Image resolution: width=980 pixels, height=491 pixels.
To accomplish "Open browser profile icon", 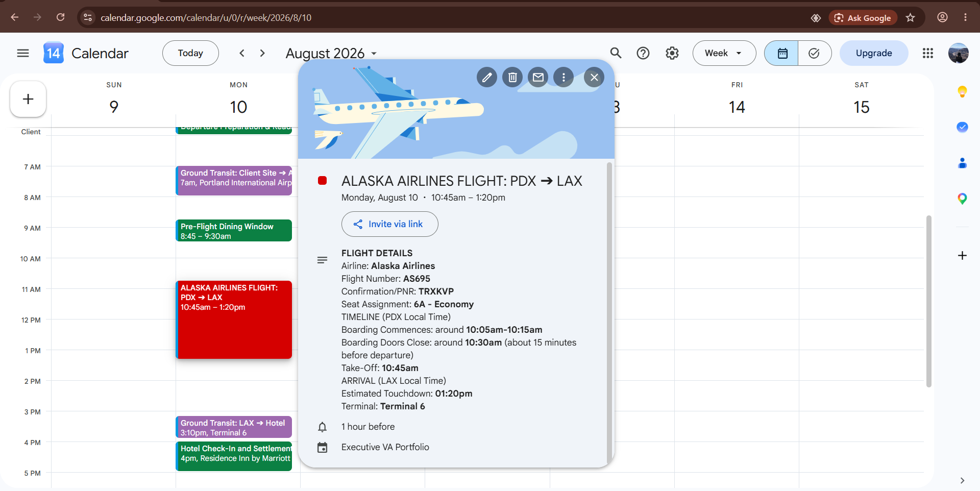I will [942, 17].
